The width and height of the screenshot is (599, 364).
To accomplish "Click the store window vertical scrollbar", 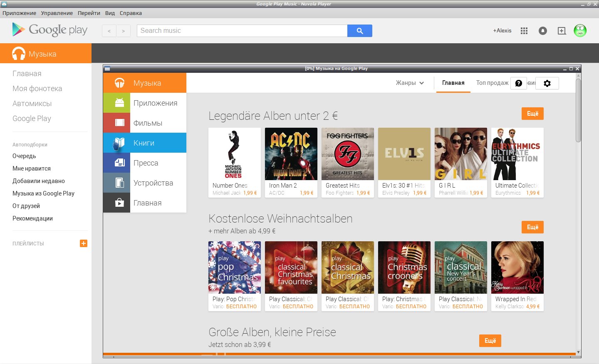I will 578,110.
